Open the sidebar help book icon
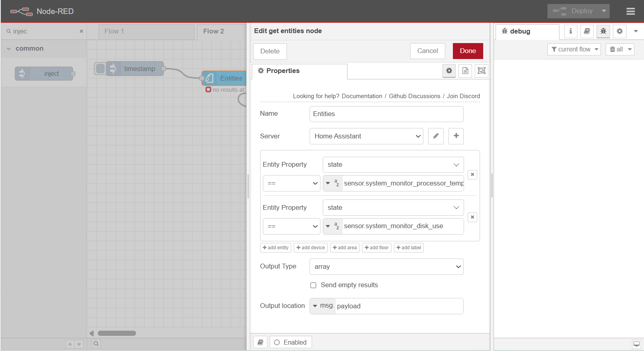644x351 pixels. coord(587,31)
